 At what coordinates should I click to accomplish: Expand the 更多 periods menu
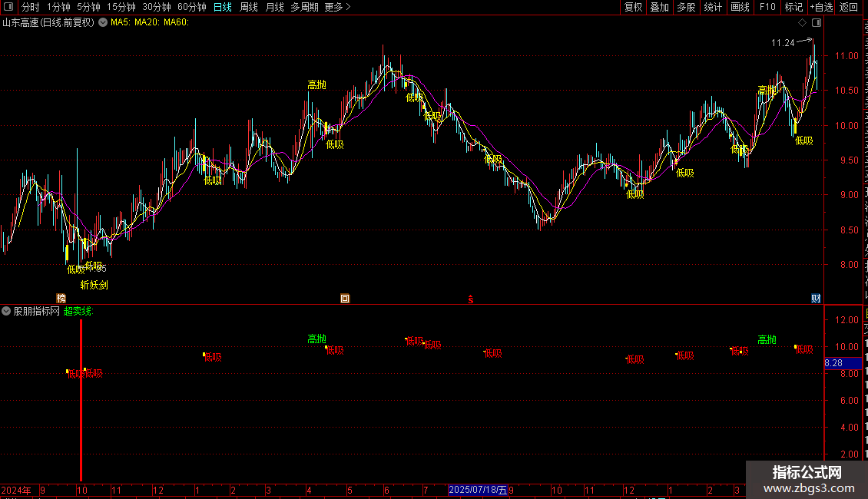click(x=338, y=7)
